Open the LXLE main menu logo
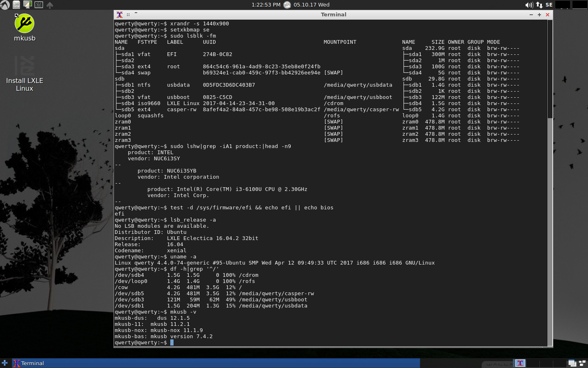The image size is (588, 368). tap(4, 5)
